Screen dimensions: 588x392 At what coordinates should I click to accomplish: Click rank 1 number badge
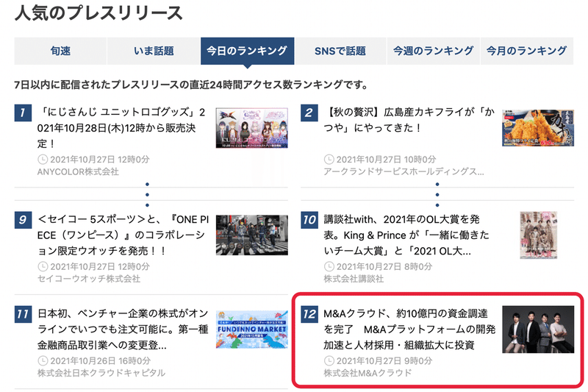click(23, 113)
